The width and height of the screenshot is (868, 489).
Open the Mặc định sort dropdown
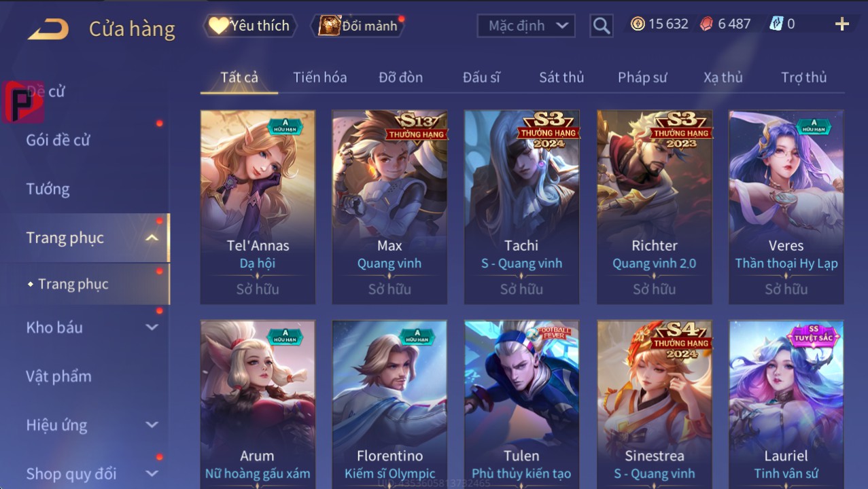tap(526, 26)
